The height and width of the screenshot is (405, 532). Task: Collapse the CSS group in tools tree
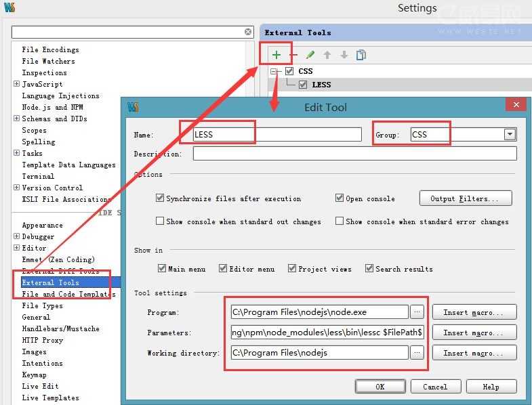(274, 71)
